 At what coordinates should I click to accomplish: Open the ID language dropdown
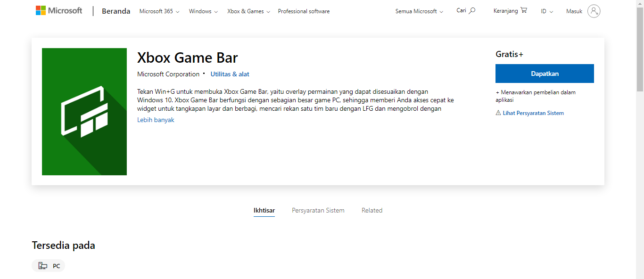pos(547,11)
